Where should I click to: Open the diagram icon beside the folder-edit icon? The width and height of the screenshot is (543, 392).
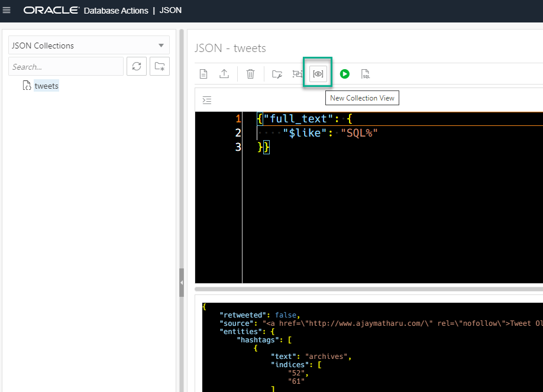[x=297, y=74]
